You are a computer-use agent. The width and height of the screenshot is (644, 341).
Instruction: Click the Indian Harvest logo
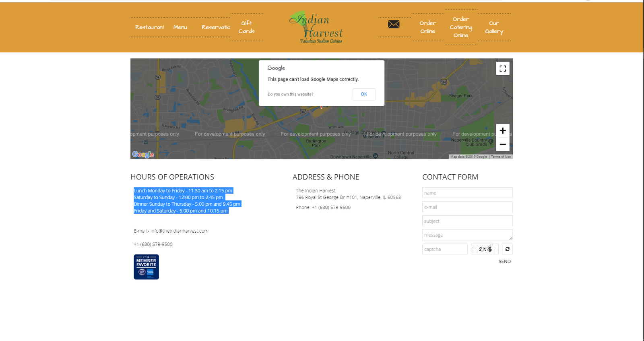pyautogui.click(x=316, y=27)
